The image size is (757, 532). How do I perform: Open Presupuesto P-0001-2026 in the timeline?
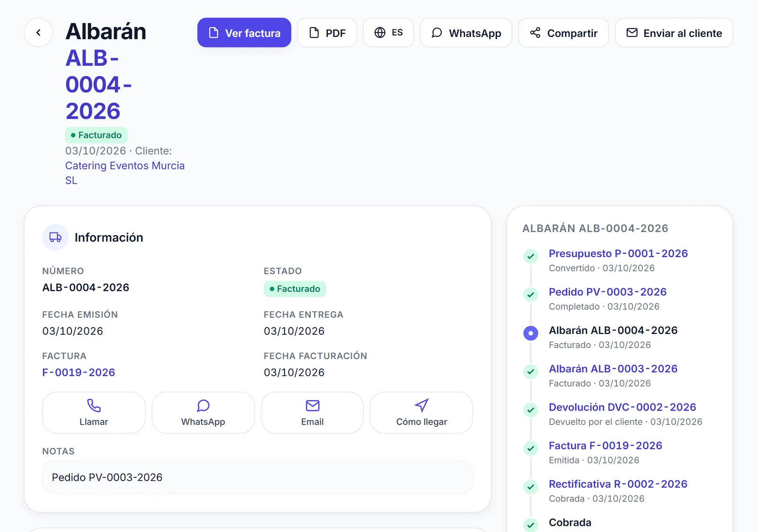click(618, 253)
